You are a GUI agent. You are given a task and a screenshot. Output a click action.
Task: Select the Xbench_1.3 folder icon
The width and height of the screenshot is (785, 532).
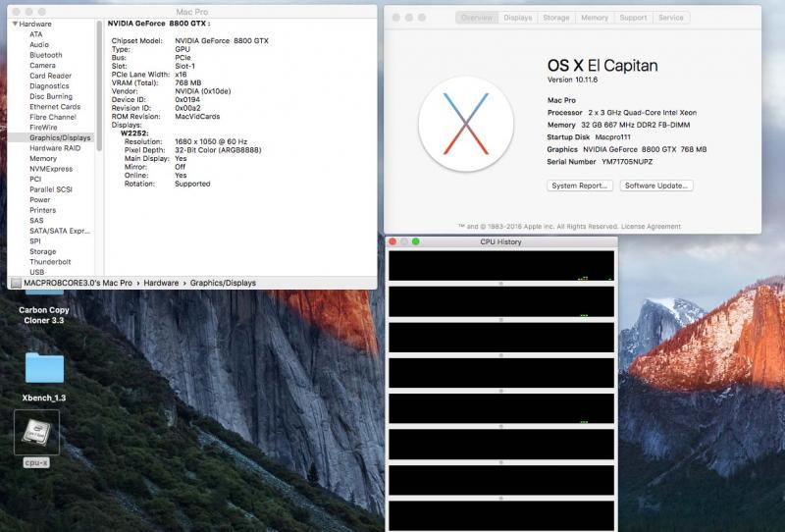coord(43,368)
